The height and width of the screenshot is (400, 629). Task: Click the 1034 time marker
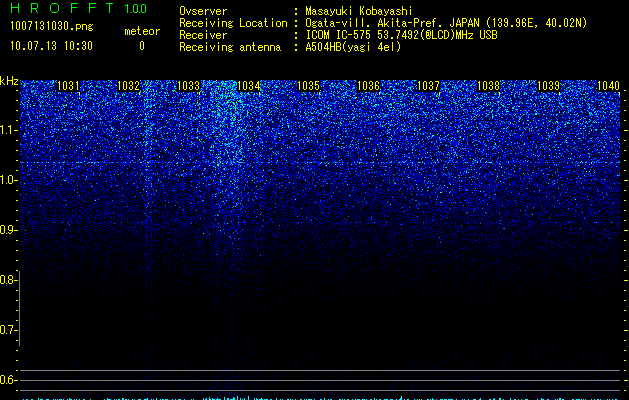[x=249, y=86]
